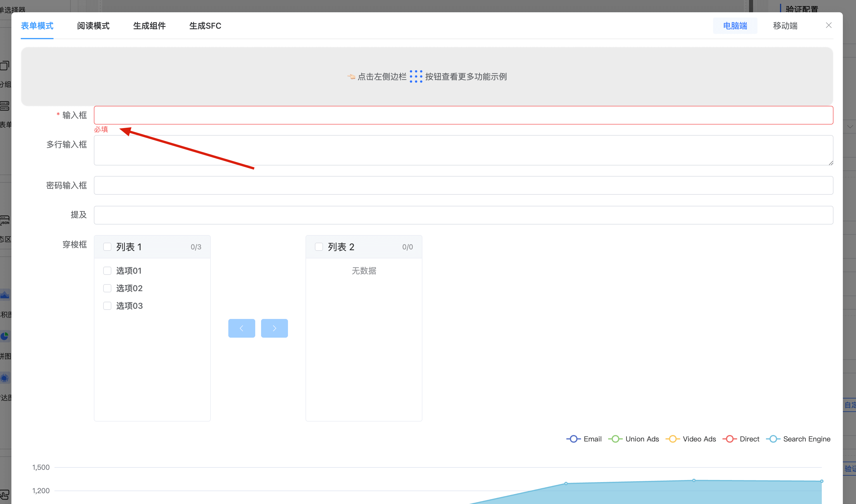Select all checkbox of 列表 2
The width and height of the screenshot is (856, 504).
319,247
